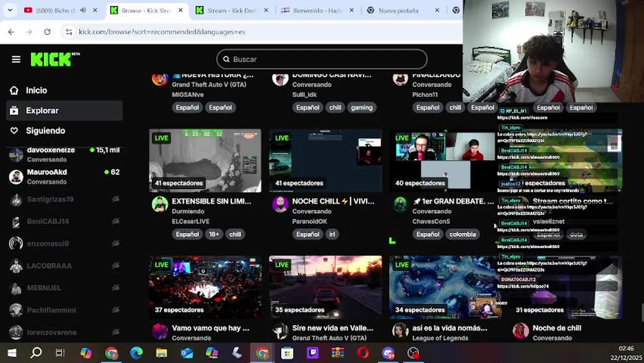Select Siguiendo in sidebar

coord(64,131)
